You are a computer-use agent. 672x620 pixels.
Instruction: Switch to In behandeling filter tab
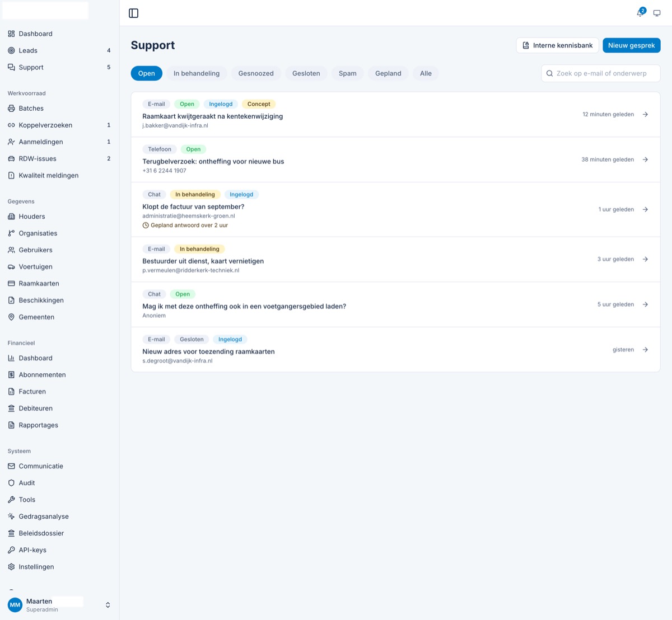[x=197, y=73]
